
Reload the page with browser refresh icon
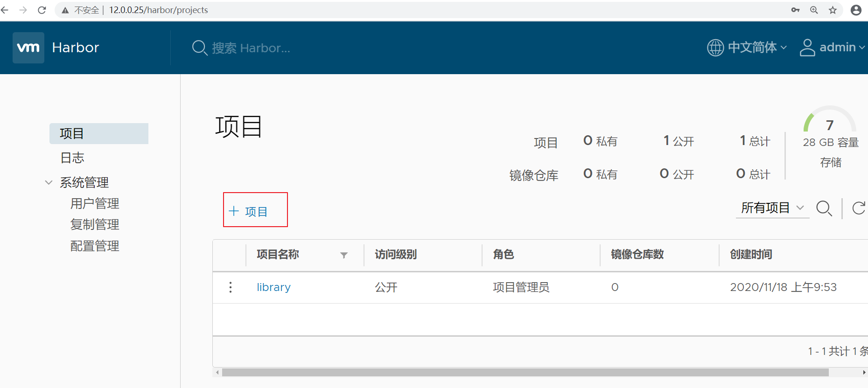click(42, 10)
